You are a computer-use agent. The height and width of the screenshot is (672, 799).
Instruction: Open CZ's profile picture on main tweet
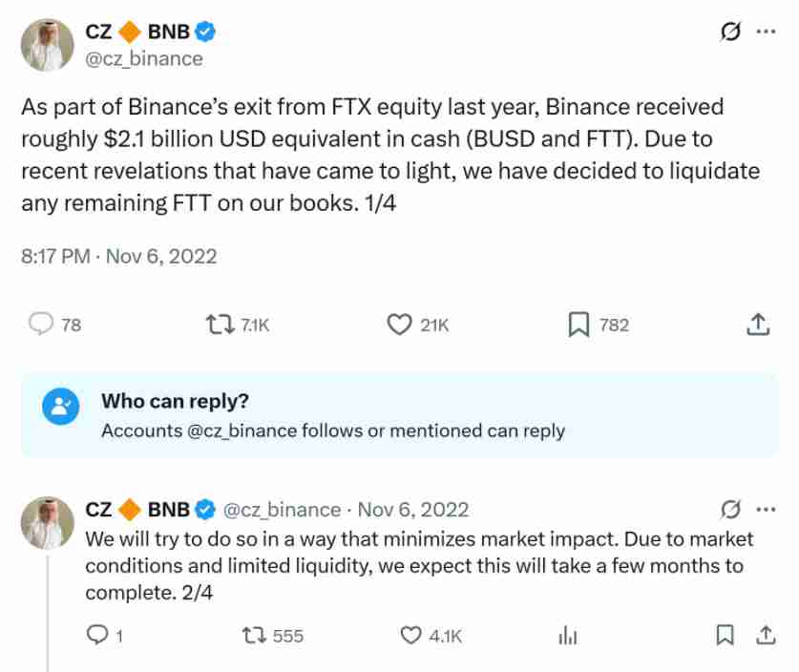44,45
